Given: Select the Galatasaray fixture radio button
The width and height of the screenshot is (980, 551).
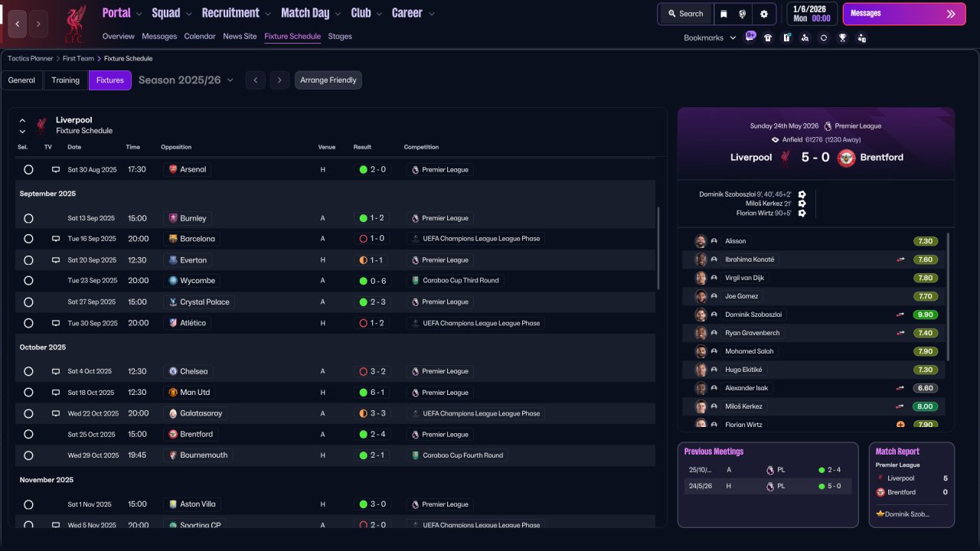Looking at the screenshot, I should click(x=28, y=413).
